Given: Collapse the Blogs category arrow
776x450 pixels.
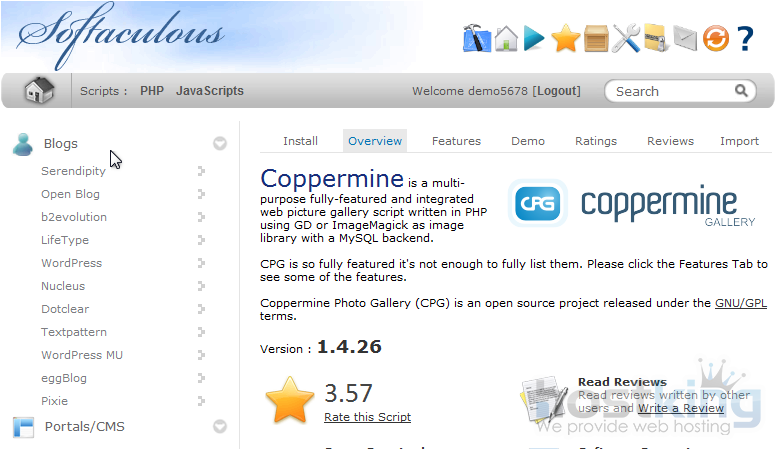Looking at the screenshot, I should [x=220, y=144].
